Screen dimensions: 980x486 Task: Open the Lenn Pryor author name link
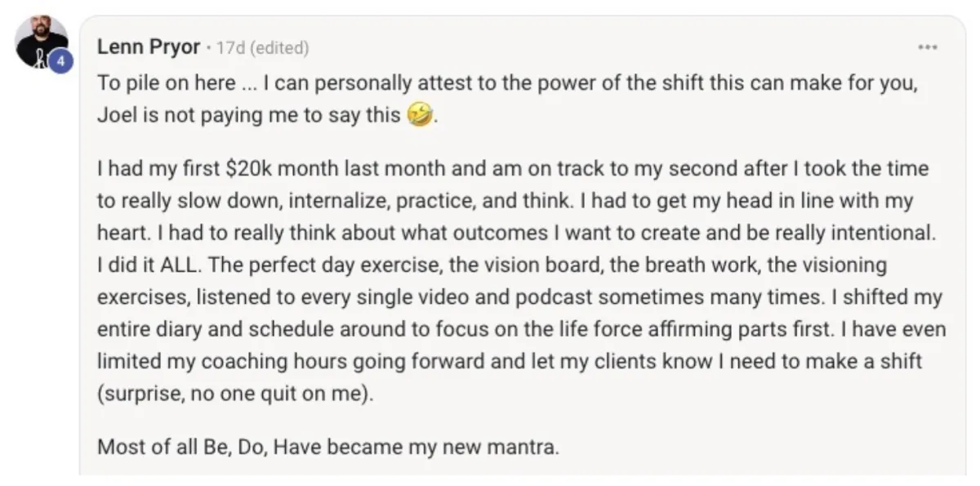click(149, 47)
